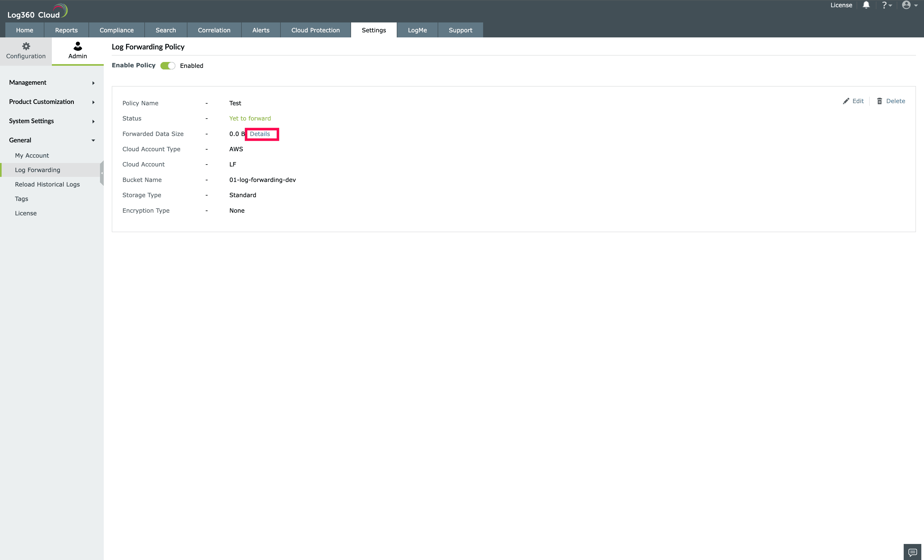Open the Log Forwarding menu item
This screenshot has height=560, width=924.
coord(38,169)
